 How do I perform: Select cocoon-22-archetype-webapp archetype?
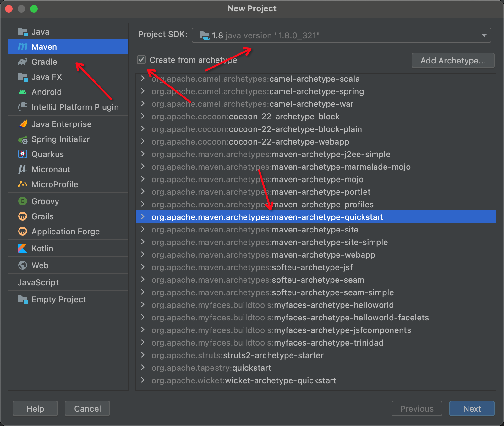(x=316, y=142)
